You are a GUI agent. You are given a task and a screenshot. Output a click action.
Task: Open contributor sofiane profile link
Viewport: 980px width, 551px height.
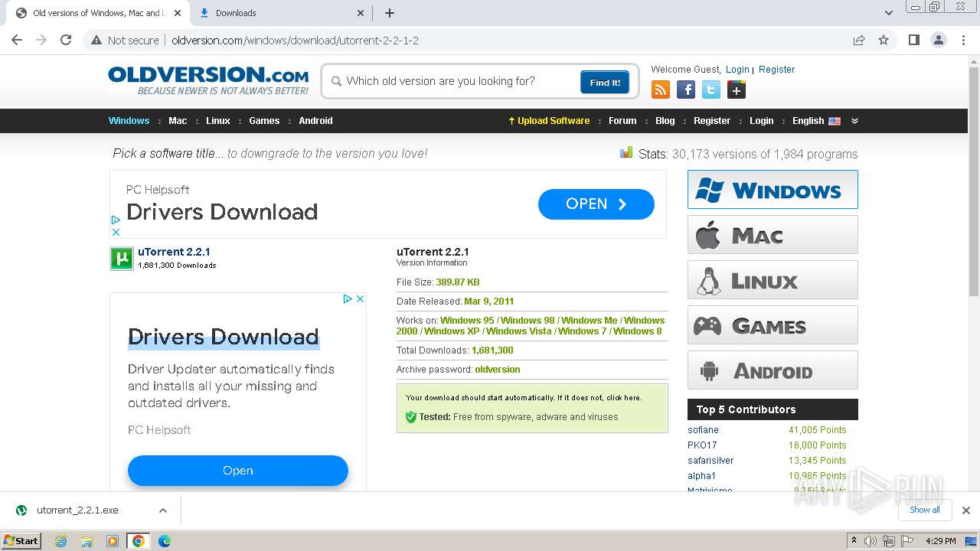pyautogui.click(x=703, y=430)
